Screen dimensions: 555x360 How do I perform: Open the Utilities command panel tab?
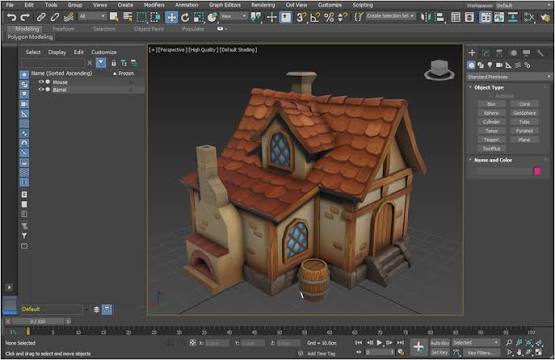(x=540, y=53)
